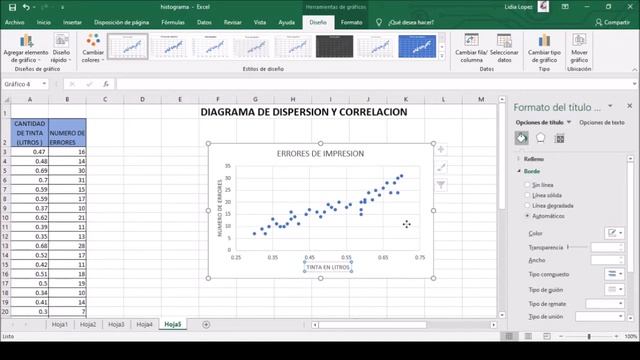Switch to Page Break Preview
Image resolution: width=640 pixels, height=360 pixels.
click(x=547, y=336)
